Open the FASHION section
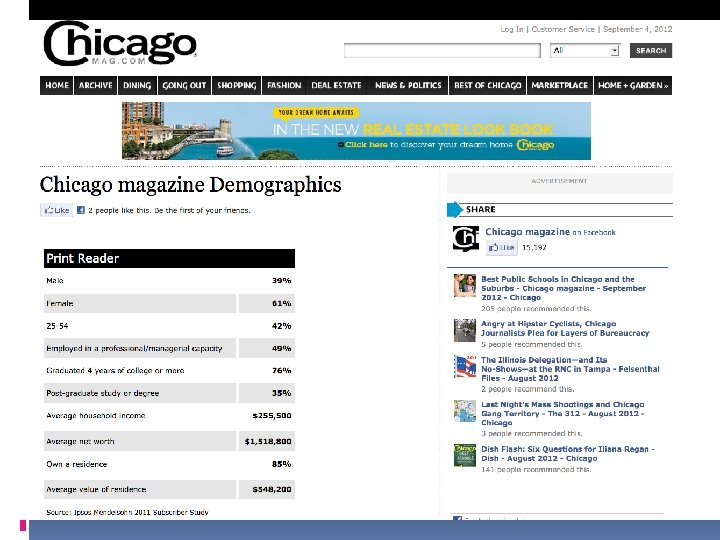The height and width of the screenshot is (540, 720). click(284, 85)
